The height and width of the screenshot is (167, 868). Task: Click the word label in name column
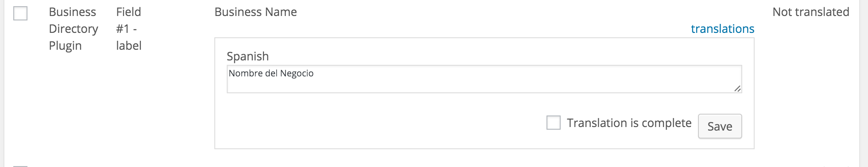(x=129, y=46)
